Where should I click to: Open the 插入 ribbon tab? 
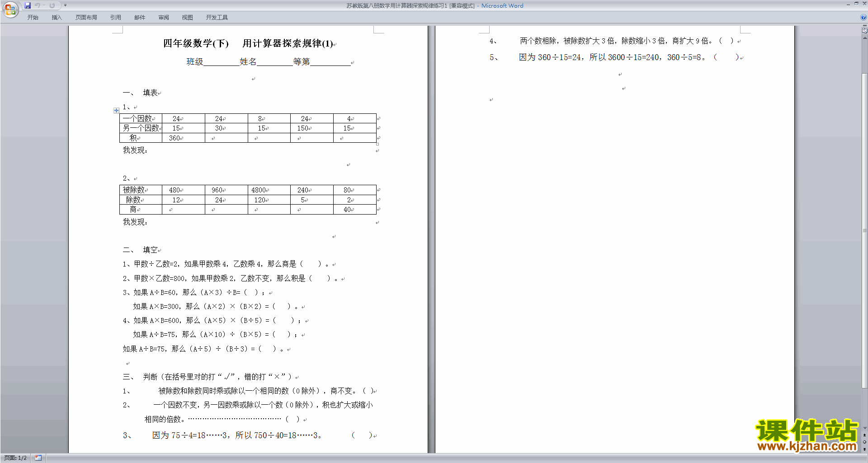(57, 18)
